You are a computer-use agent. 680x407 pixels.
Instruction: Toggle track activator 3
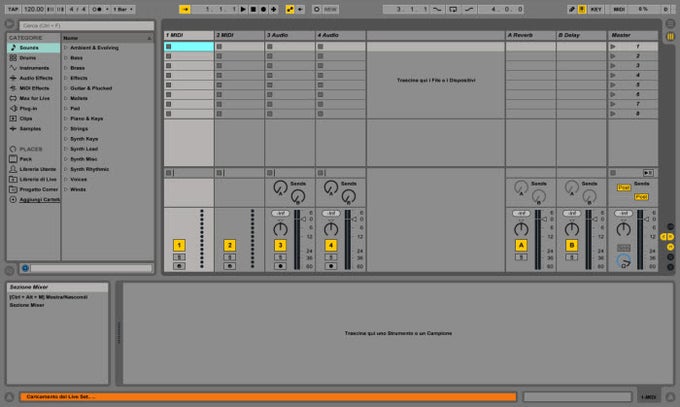click(x=280, y=246)
